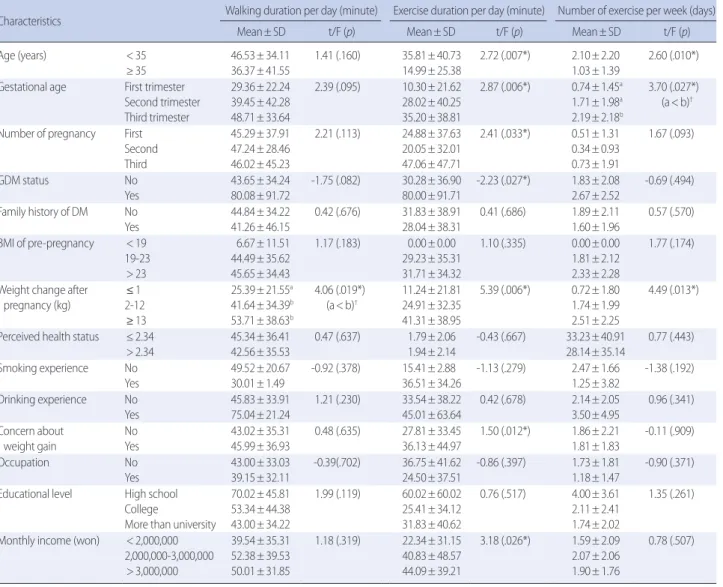Select the 'Concern about' label
The width and height of the screenshot is (723, 587).
coord(32,431)
